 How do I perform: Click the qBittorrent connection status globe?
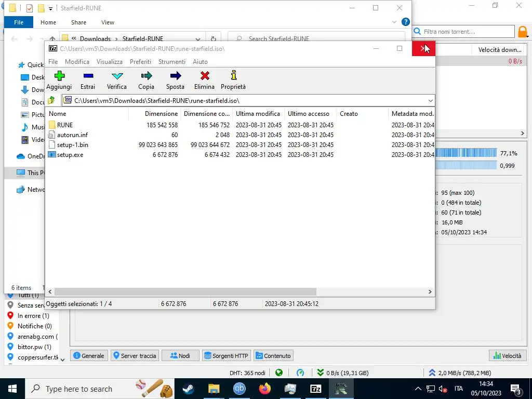279,373
